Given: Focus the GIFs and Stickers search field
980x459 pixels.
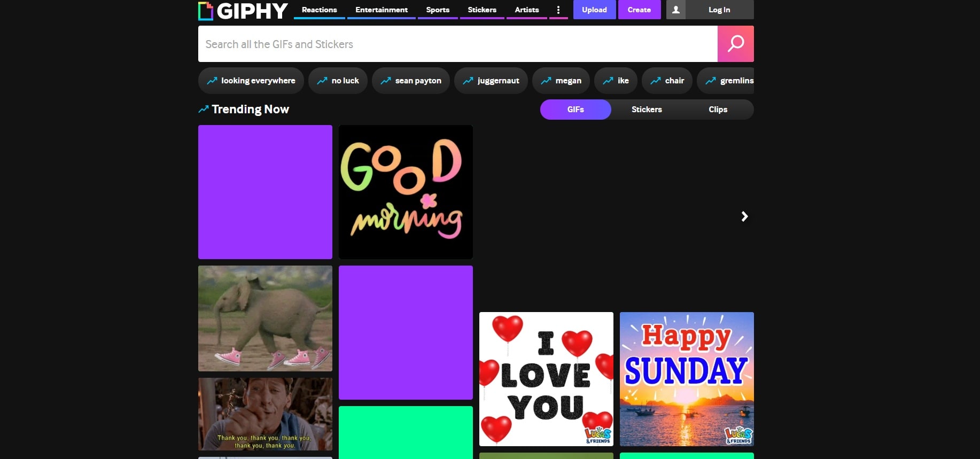Looking at the screenshot, I should pos(457,44).
